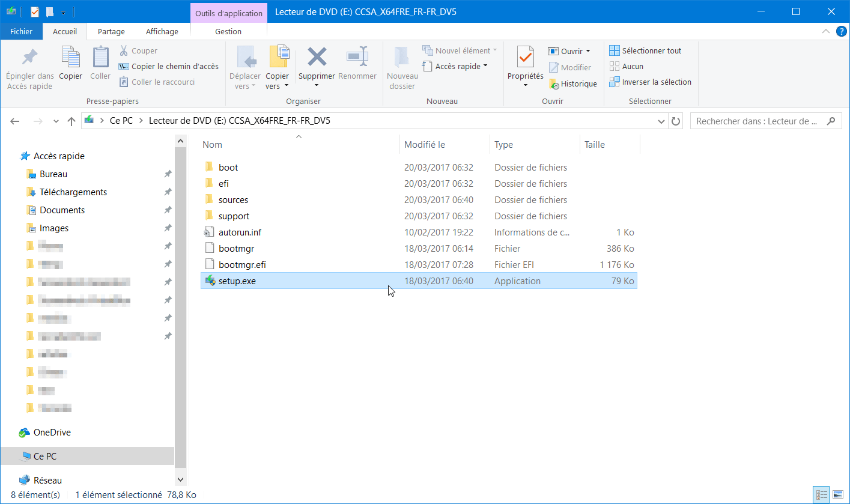Sort by the Modifié le column header
850x504 pixels.
click(x=445, y=145)
